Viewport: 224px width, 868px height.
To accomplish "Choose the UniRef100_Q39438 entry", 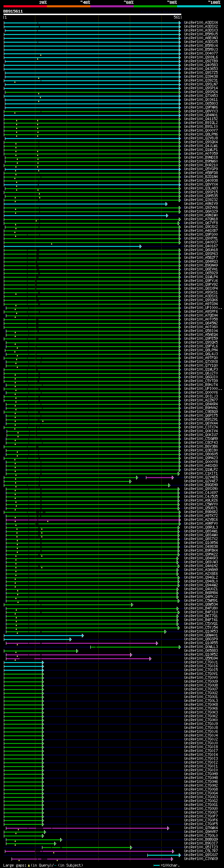I will [x=201, y=76].
